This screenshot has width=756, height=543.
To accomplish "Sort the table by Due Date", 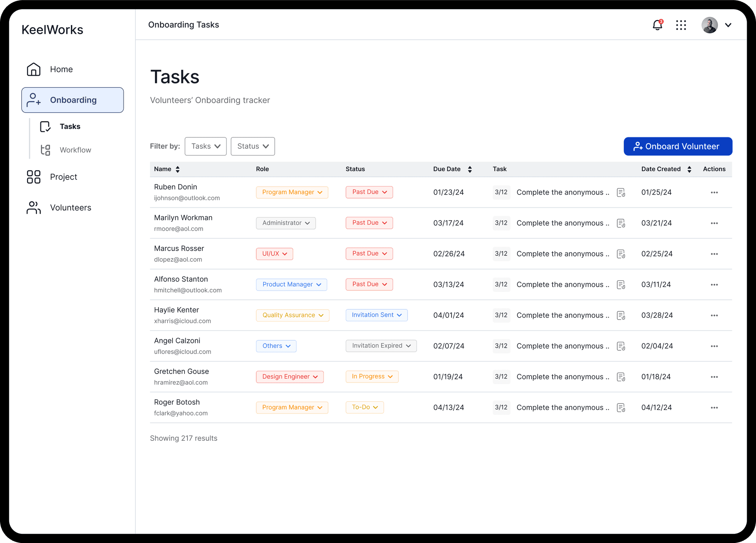I will [x=470, y=169].
